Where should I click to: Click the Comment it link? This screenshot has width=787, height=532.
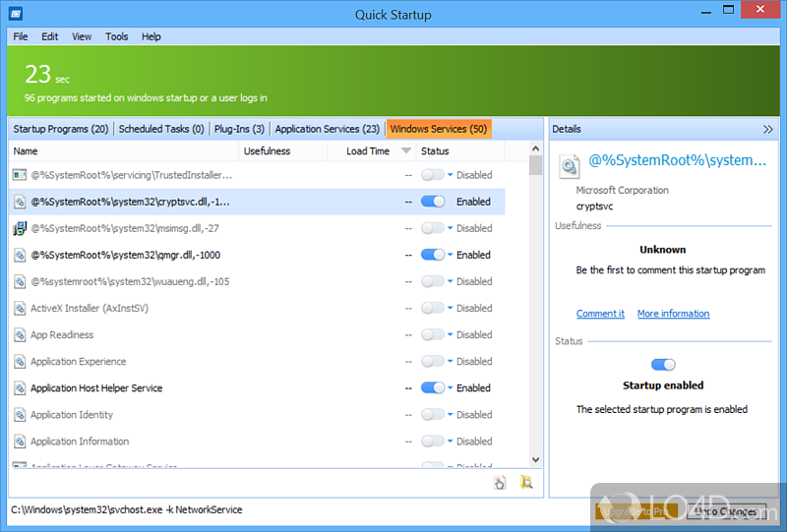click(x=600, y=314)
